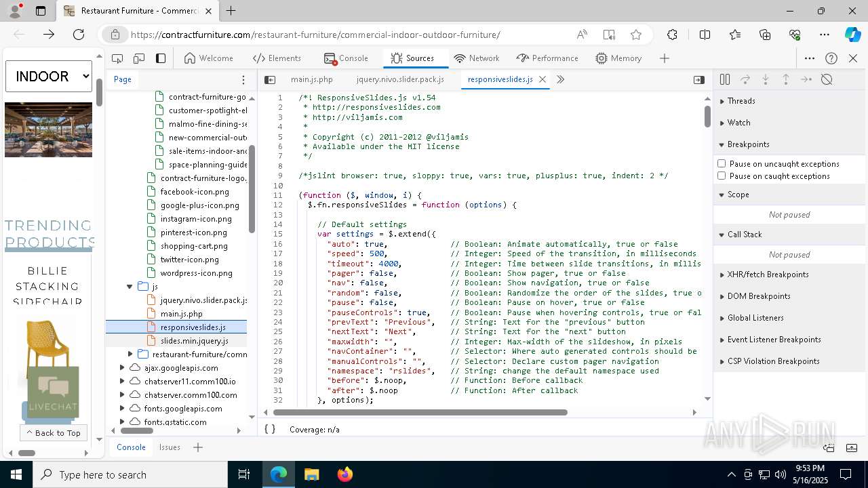Image resolution: width=868 pixels, height=488 pixels.
Task: Expand ajax.googleapis.com domain node
Action: (x=122, y=368)
